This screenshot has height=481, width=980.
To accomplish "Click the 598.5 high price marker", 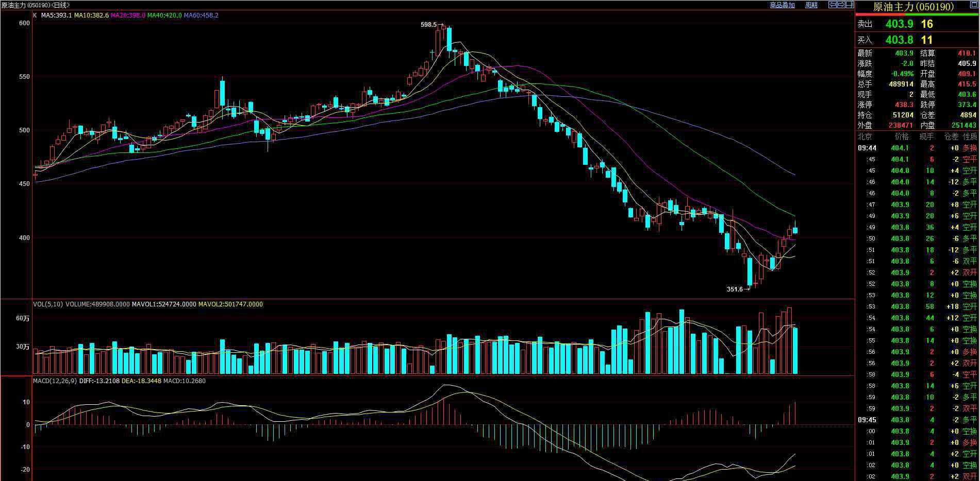I will click(x=428, y=24).
